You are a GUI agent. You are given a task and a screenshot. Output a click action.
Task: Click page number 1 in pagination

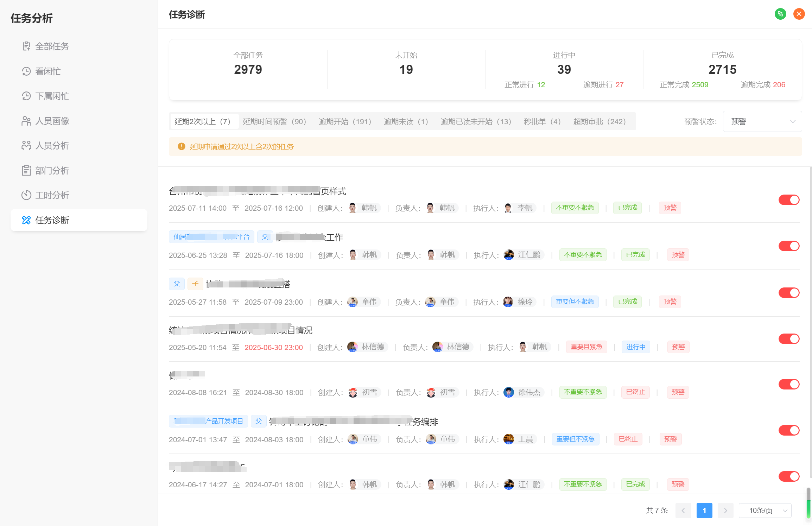coord(704,510)
